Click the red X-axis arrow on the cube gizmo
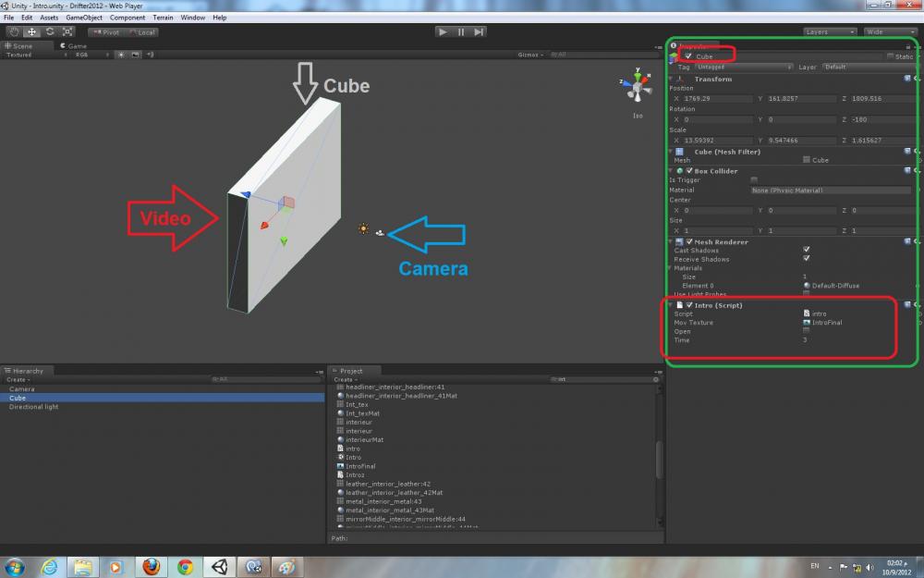Image resolution: width=924 pixels, height=578 pixels. (x=264, y=225)
